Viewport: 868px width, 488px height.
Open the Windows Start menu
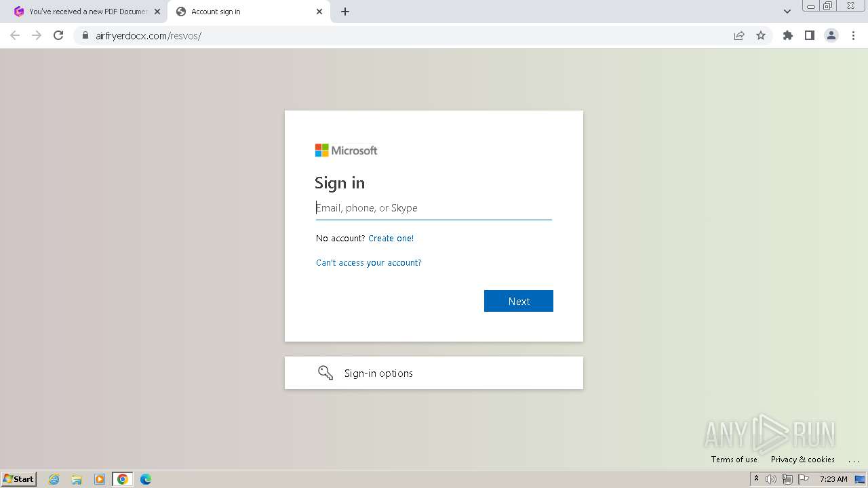tap(19, 479)
